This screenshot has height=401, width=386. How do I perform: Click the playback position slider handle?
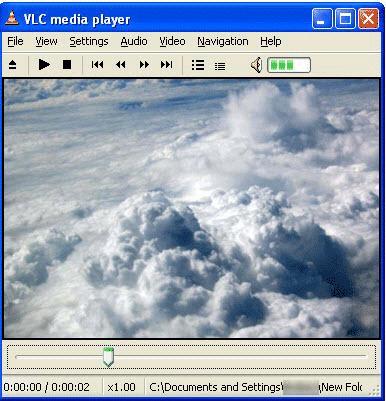(x=108, y=357)
